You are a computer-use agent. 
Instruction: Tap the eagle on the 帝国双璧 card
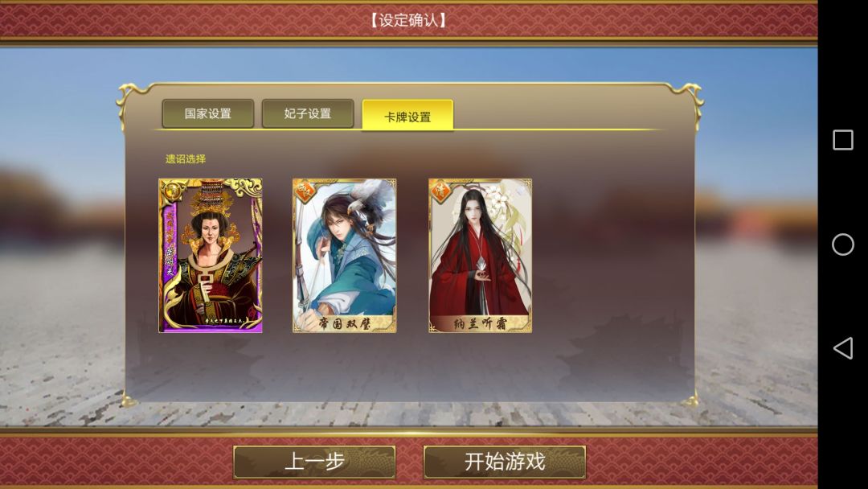369,200
